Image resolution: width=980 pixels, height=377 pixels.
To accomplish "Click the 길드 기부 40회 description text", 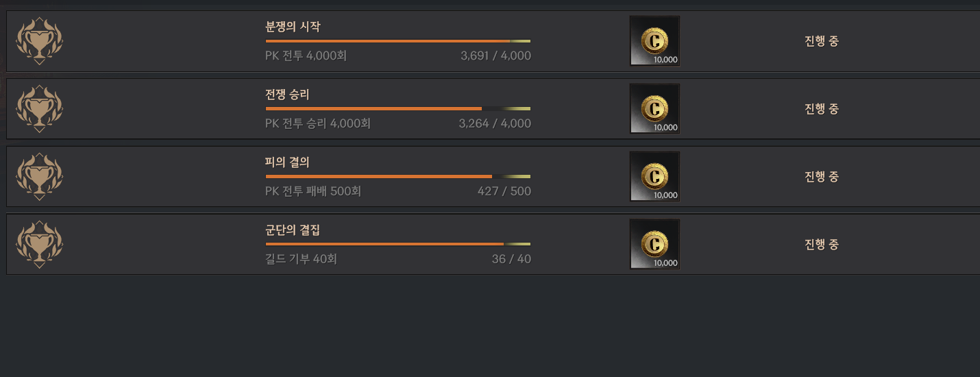I will [x=301, y=259].
